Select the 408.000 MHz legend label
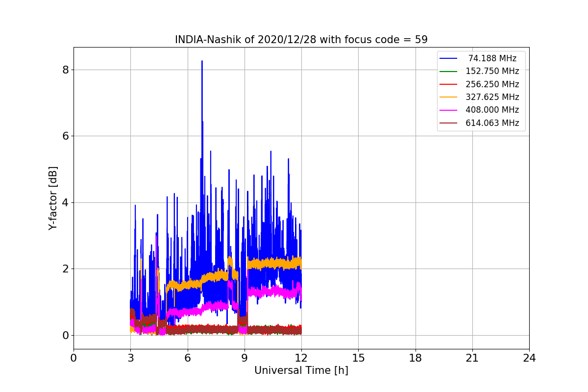This screenshot has height=392, width=588. (x=492, y=110)
